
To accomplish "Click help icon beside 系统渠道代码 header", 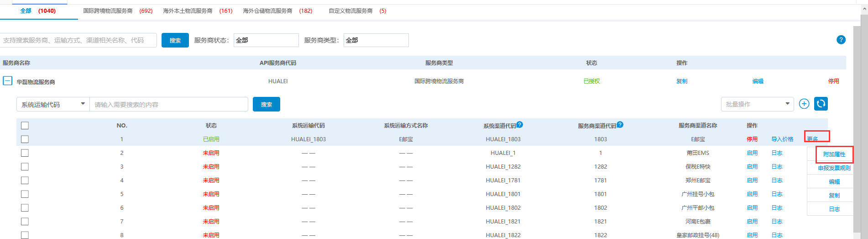I will [x=519, y=124].
